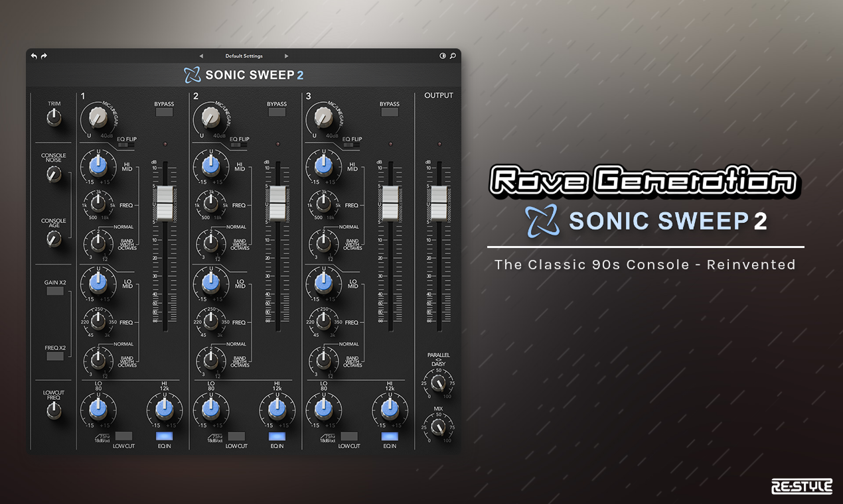
Task: Adjust the TRIM knob
Action: pyautogui.click(x=53, y=117)
